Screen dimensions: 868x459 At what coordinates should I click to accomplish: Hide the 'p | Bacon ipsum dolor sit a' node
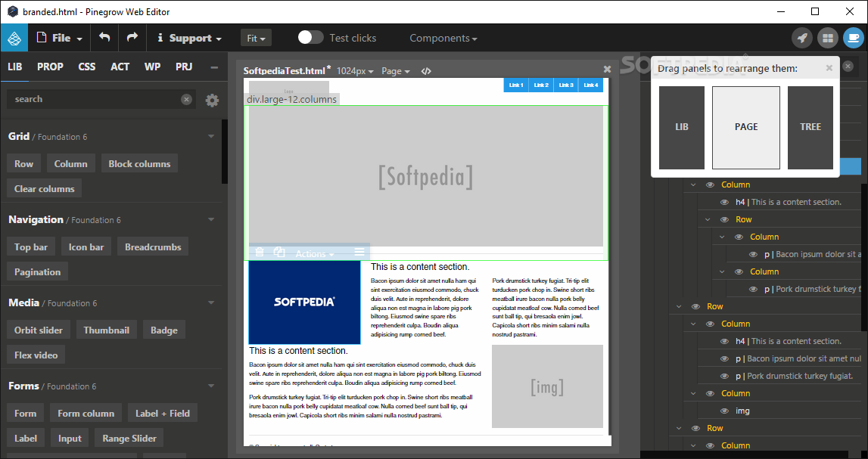[753, 254]
